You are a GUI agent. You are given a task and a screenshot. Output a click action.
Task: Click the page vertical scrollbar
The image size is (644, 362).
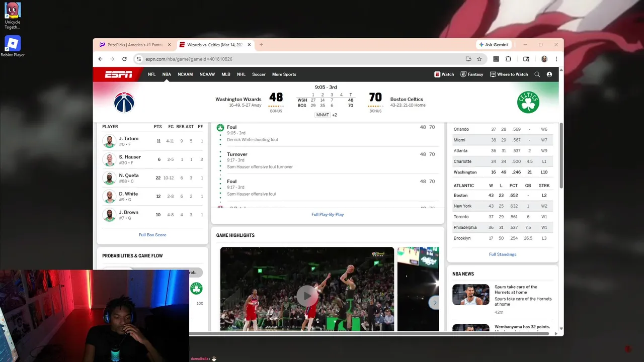click(561, 155)
